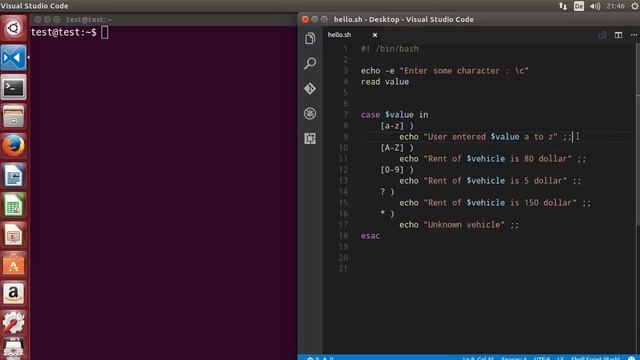Click the '* )' pattern line
This screenshot has width=640, height=360.
click(387, 214)
